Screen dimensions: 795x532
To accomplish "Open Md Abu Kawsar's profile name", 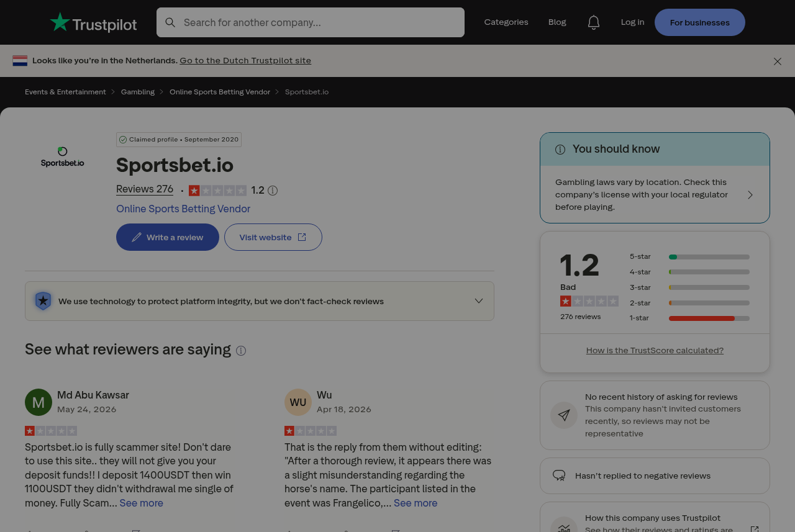I will coord(93,395).
